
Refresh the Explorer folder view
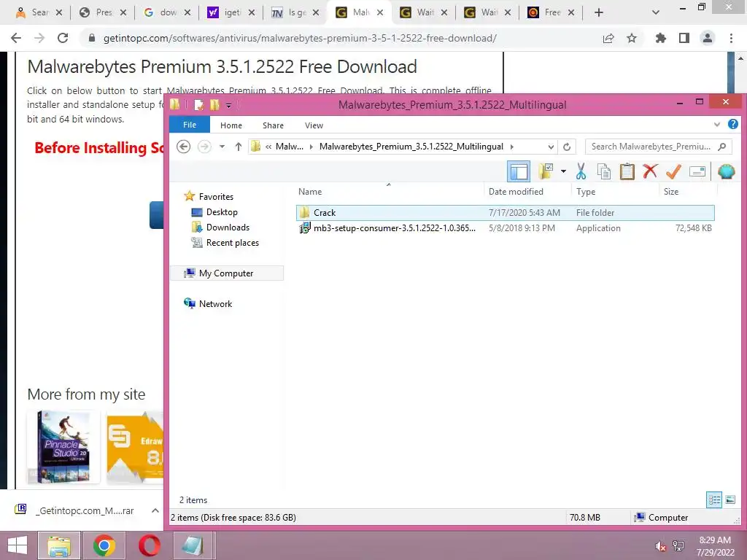[x=566, y=147]
